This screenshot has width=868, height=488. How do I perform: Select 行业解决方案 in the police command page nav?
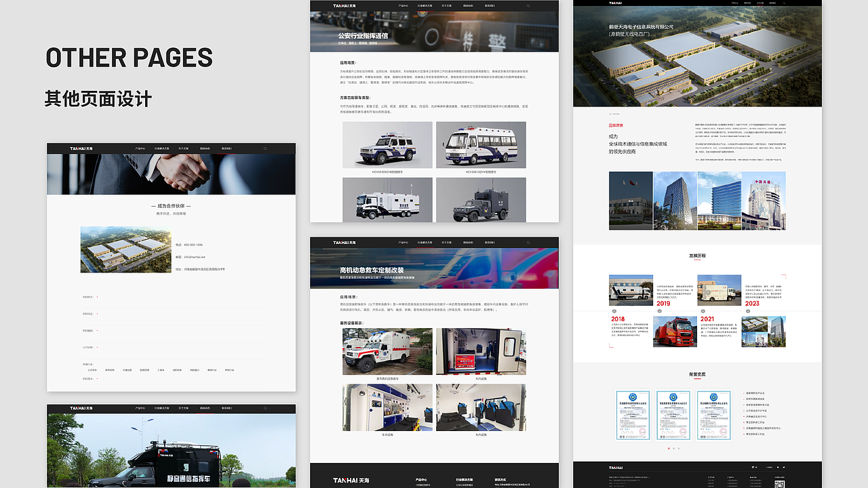pyautogui.click(x=425, y=5)
